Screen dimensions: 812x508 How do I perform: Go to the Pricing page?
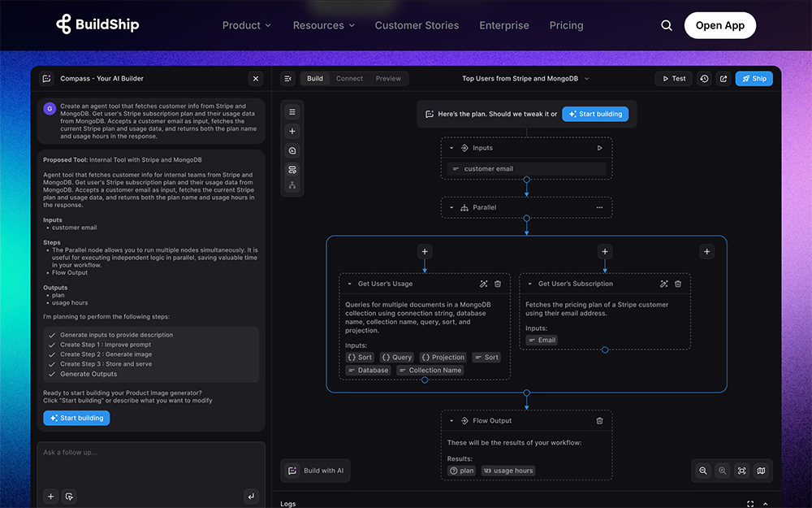567,25
